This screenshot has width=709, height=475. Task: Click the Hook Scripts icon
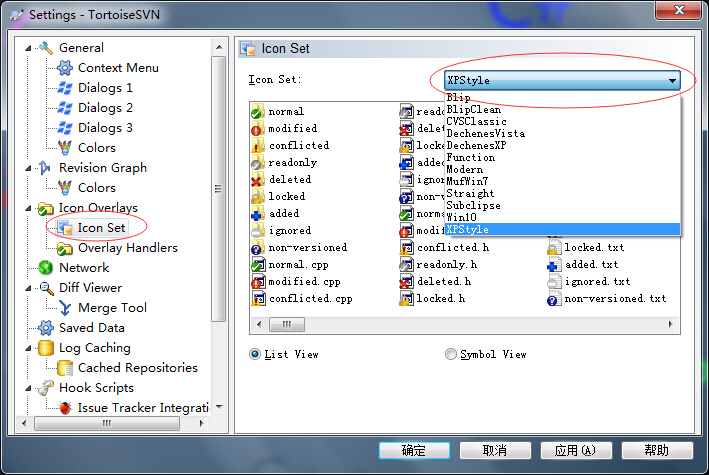(46, 388)
